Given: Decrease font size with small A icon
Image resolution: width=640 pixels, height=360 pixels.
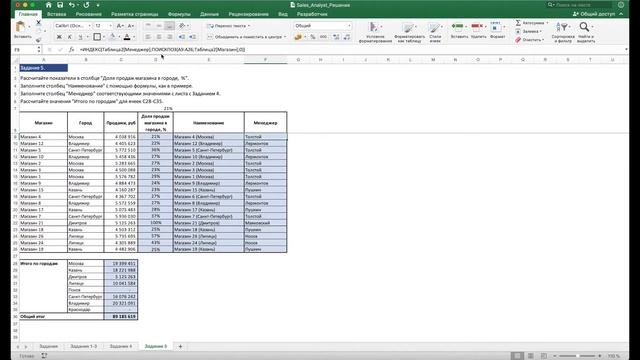Looking at the screenshot, I should pos(131,26).
